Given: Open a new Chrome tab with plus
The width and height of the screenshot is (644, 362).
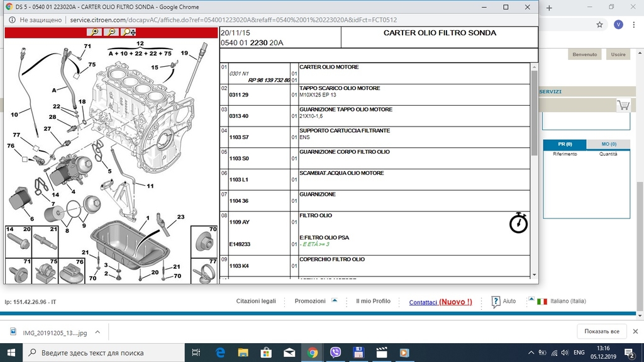Looking at the screenshot, I should tap(549, 8).
